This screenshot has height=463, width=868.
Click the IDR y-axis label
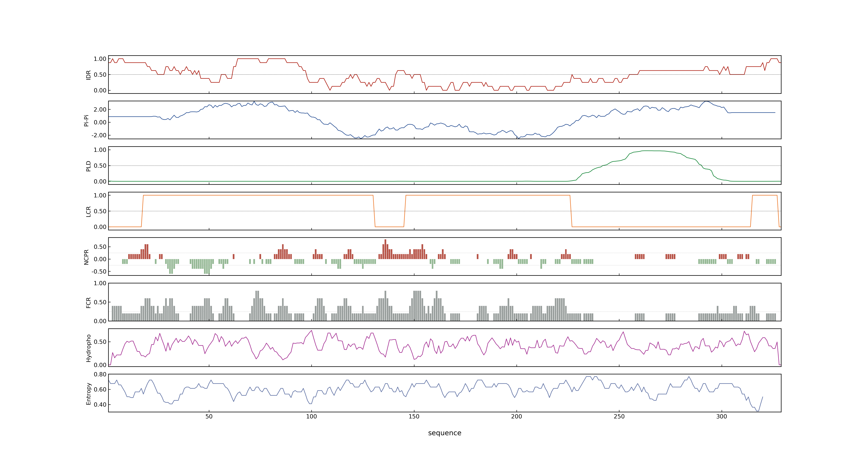click(x=88, y=75)
